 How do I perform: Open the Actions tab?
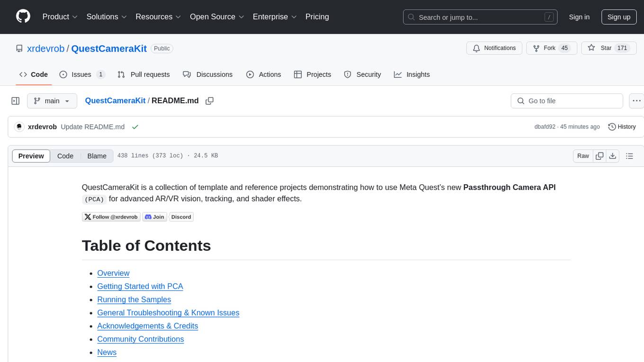pyautogui.click(x=264, y=74)
